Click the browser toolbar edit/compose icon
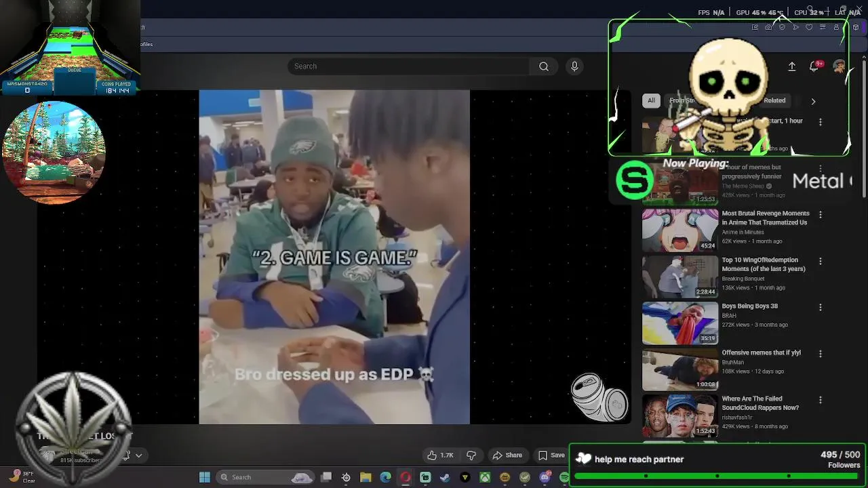 pyautogui.click(x=755, y=27)
